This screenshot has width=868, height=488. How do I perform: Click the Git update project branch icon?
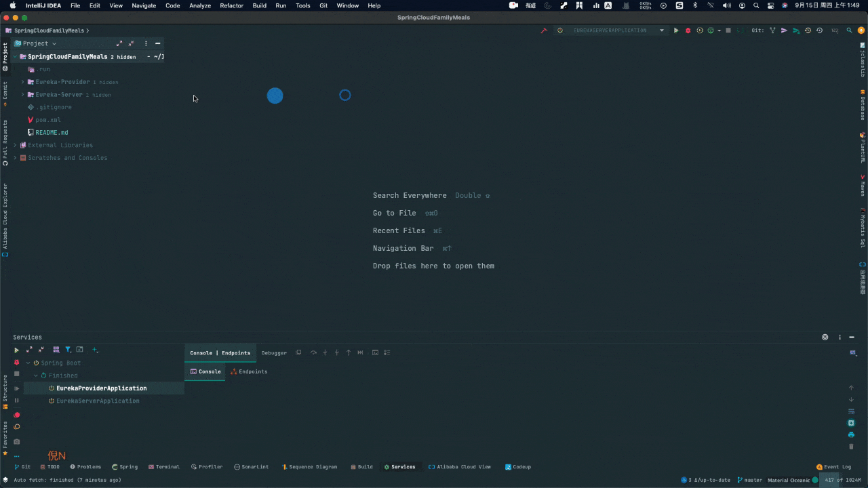(x=772, y=30)
